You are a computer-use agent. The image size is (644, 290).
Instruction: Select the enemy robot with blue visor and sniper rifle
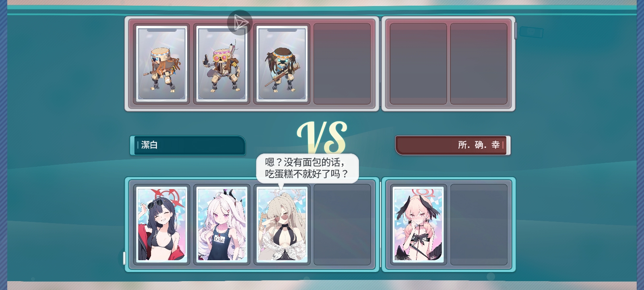(282, 64)
